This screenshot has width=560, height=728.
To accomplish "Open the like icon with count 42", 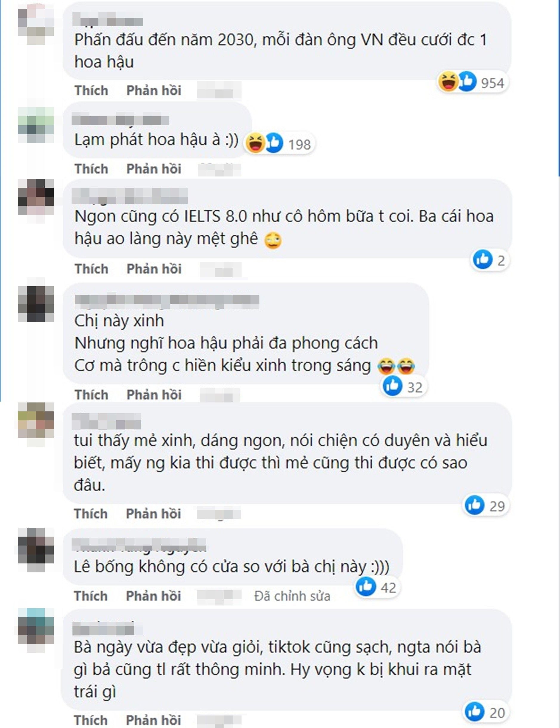I will [366, 586].
